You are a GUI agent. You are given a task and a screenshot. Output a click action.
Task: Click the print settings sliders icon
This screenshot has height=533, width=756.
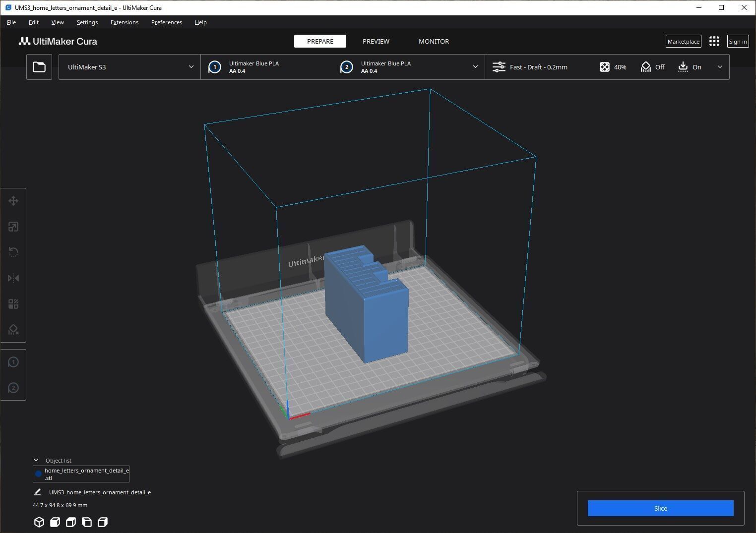[x=499, y=67]
